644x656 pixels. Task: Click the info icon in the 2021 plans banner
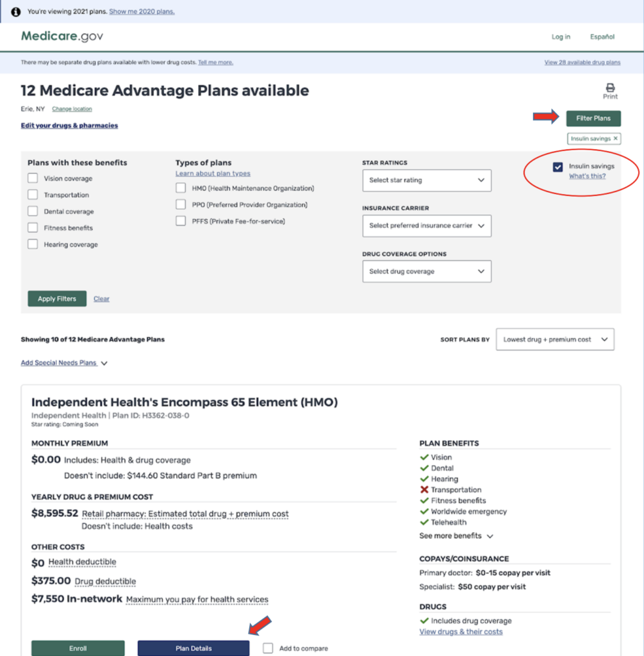16,12
